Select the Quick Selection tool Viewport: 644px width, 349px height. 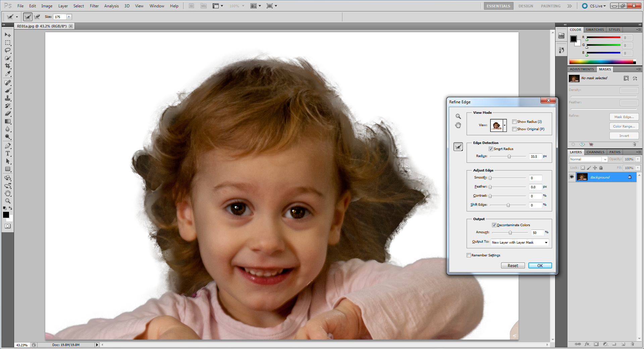8,58
